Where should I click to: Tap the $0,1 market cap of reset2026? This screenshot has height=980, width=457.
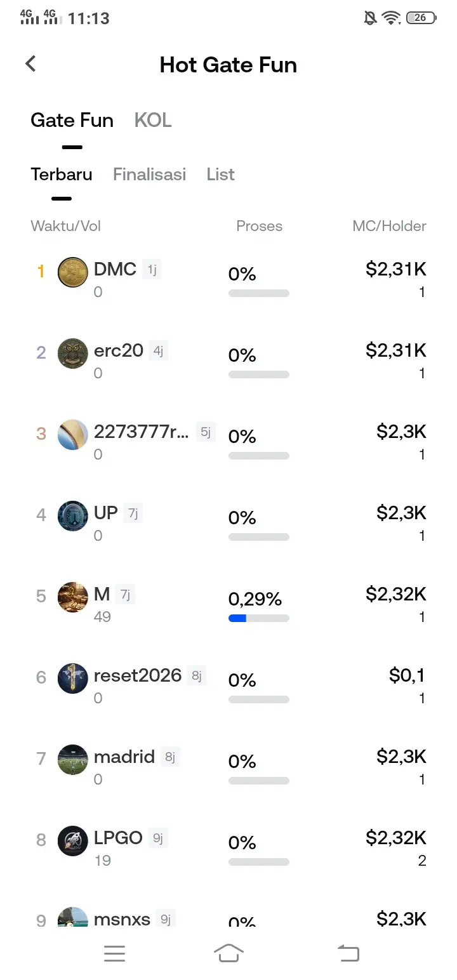[x=407, y=675]
